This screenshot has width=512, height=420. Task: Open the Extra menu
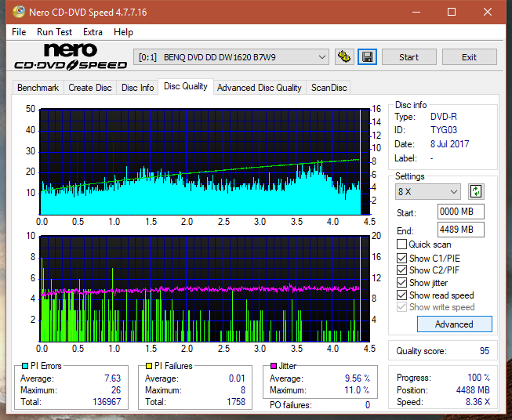click(93, 32)
